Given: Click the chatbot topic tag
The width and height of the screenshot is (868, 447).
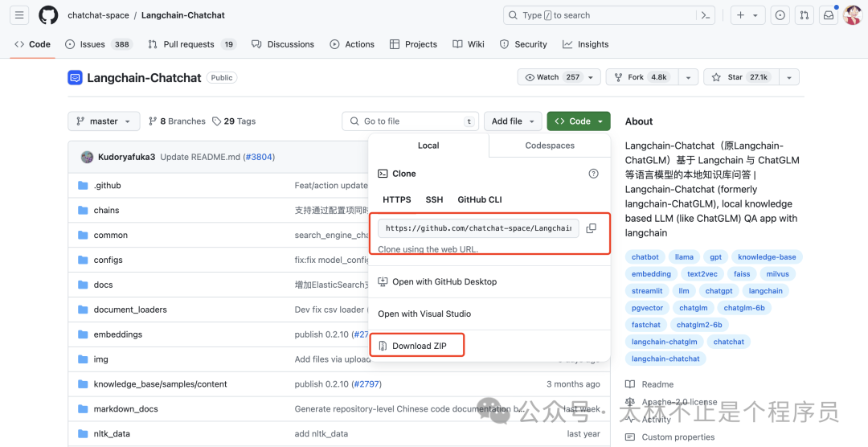Looking at the screenshot, I should click(645, 257).
